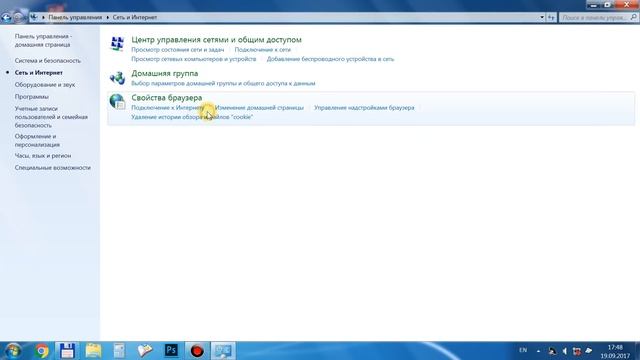Open Управление надстройками браузера link

click(364, 108)
